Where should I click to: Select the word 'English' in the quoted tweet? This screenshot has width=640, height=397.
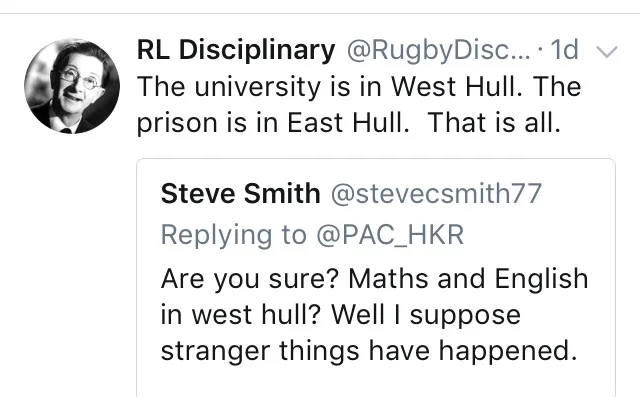click(541, 280)
